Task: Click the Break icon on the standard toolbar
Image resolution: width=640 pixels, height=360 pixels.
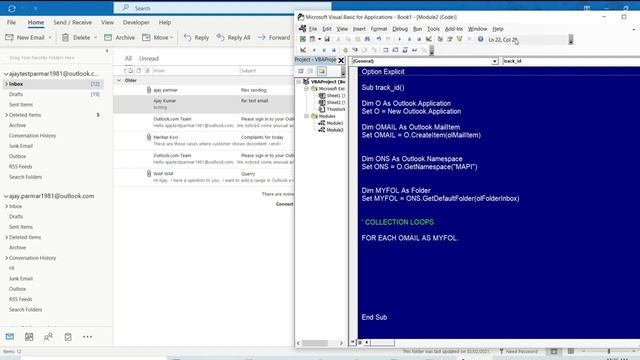Action: [409, 39]
